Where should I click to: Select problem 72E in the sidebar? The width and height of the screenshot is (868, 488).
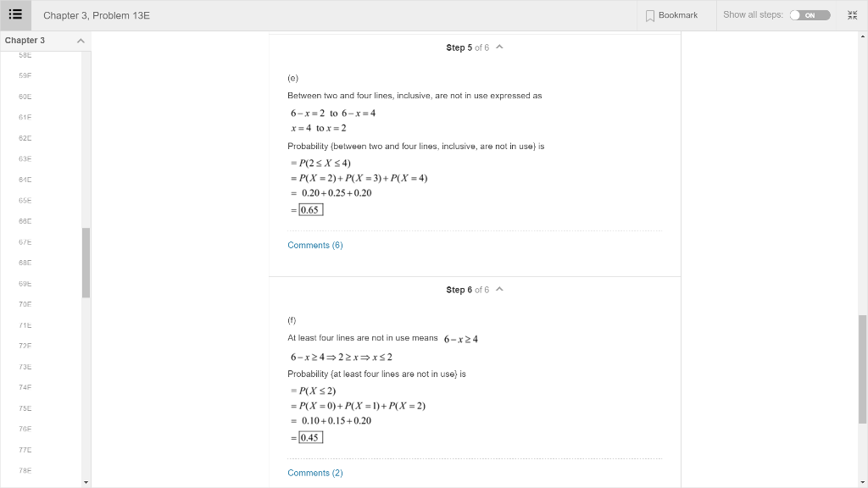[25, 346]
